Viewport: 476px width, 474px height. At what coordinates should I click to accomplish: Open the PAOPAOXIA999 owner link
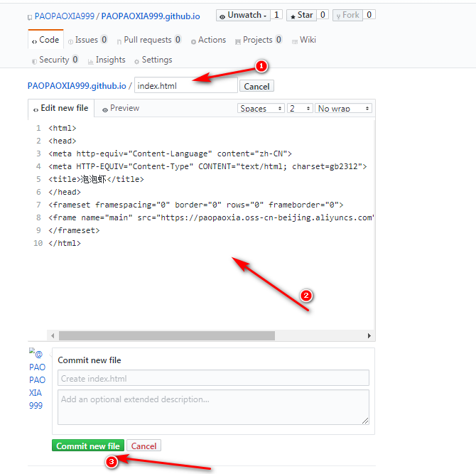point(65,16)
